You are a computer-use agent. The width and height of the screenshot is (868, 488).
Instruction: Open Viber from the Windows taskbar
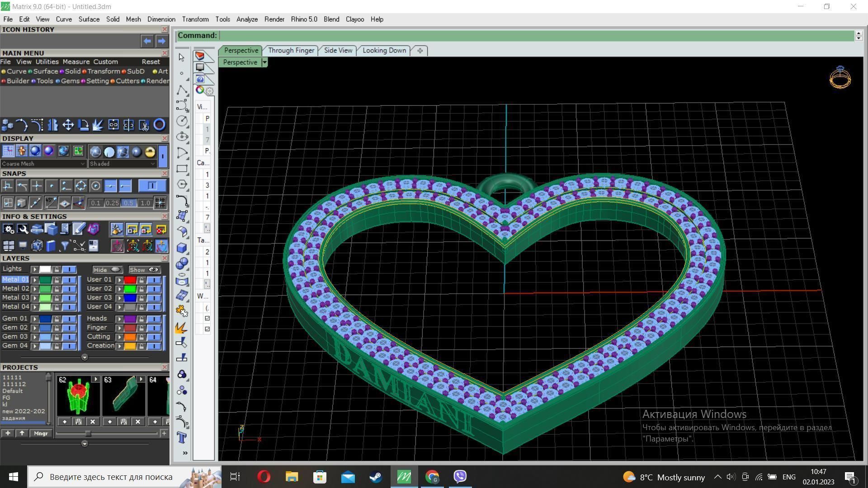pos(460,477)
